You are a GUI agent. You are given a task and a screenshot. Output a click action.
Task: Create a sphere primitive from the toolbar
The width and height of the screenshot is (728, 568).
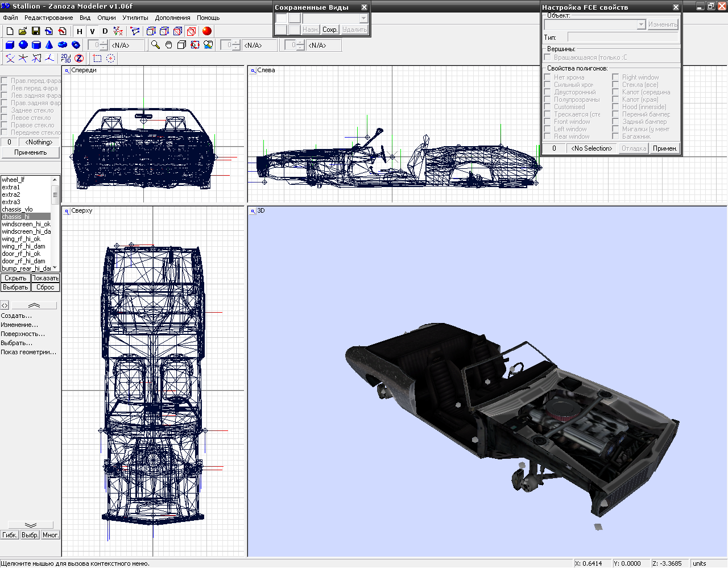click(23, 45)
